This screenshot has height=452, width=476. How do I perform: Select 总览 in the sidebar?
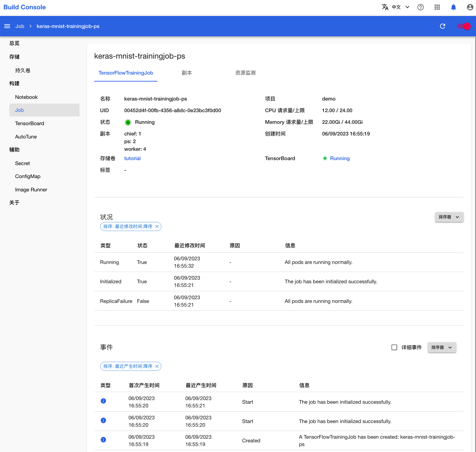[14, 43]
